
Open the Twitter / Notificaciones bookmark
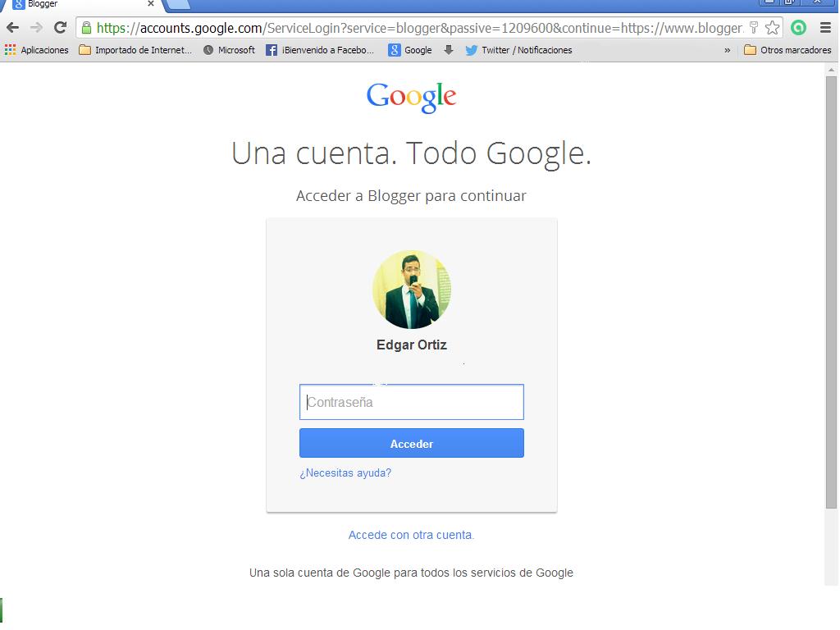pos(518,50)
